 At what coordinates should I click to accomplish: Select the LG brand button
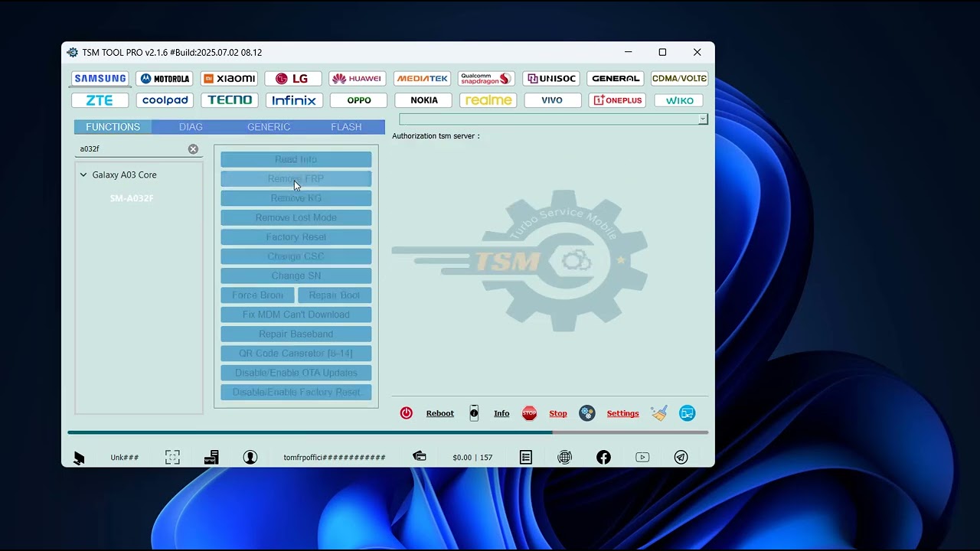click(293, 79)
